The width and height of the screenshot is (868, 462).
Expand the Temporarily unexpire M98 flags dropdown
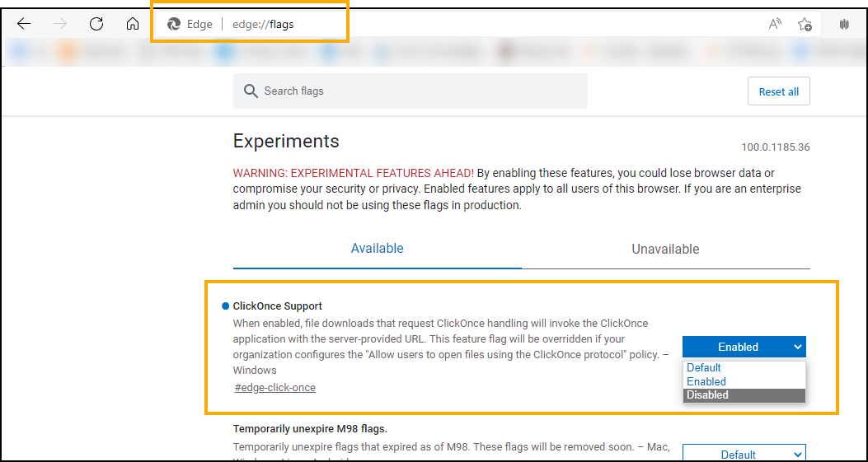(x=744, y=454)
